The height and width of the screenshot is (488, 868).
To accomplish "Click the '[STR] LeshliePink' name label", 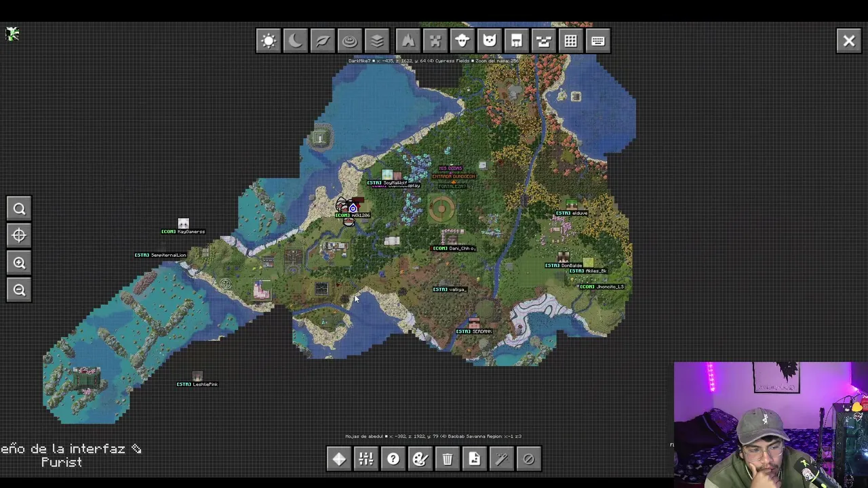I will (x=197, y=384).
